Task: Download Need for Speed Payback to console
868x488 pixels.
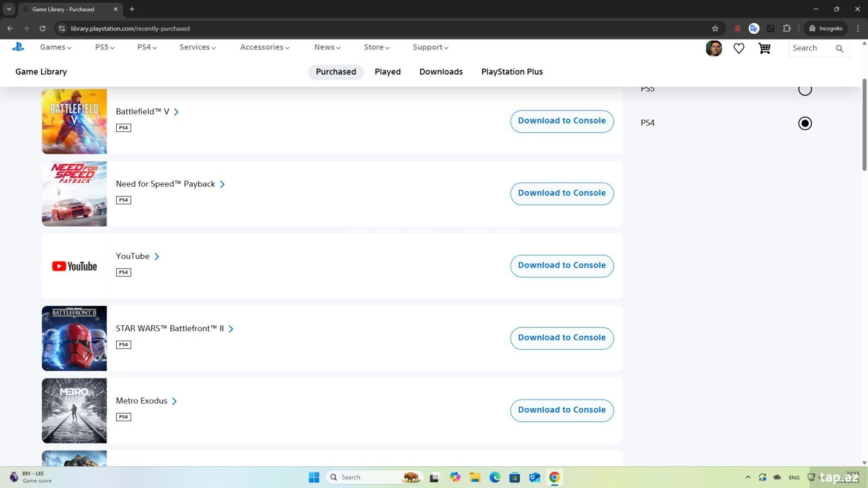Action: [x=562, y=193]
